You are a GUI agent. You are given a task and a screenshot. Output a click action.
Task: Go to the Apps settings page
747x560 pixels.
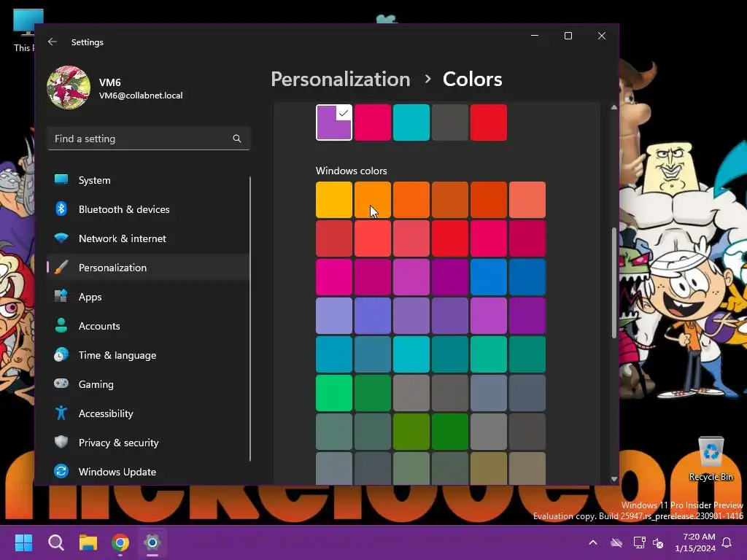pos(148,297)
